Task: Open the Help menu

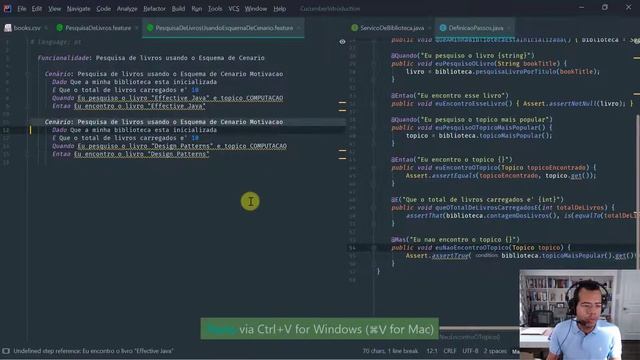Action: [x=280, y=9]
